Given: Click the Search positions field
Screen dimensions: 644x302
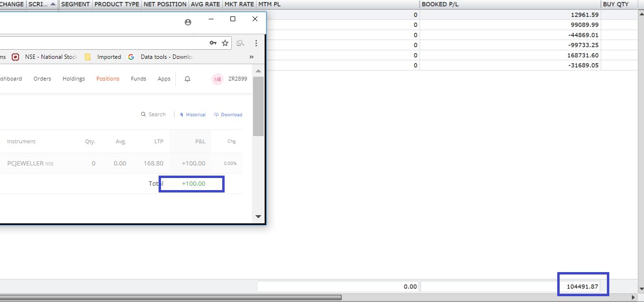Looking at the screenshot, I should click(x=153, y=114).
